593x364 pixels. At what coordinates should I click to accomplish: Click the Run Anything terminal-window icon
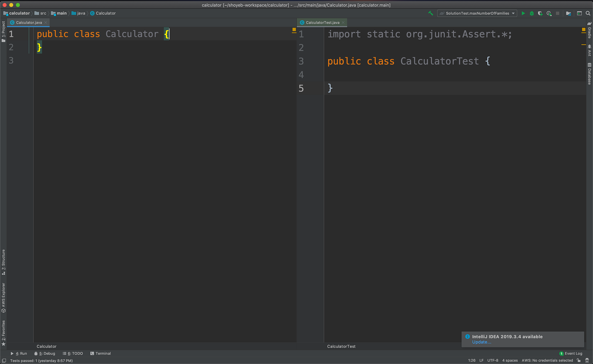[x=579, y=13]
